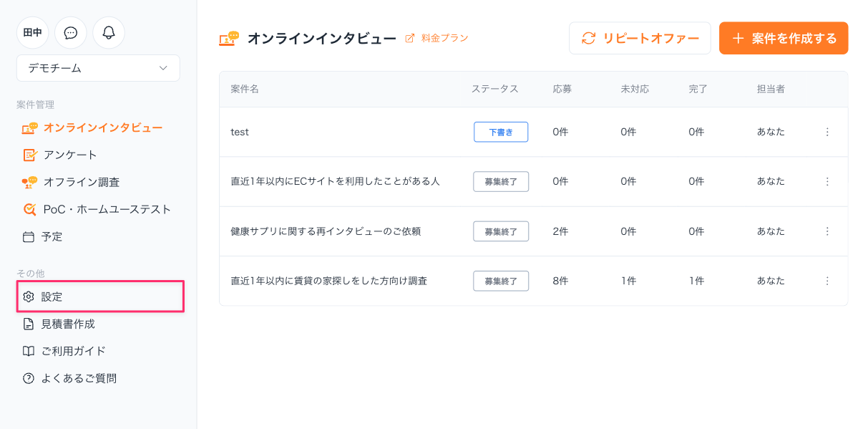Open the chat messages icon
The width and height of the screenshot is (868, 429).
click(x=71, y=33)
